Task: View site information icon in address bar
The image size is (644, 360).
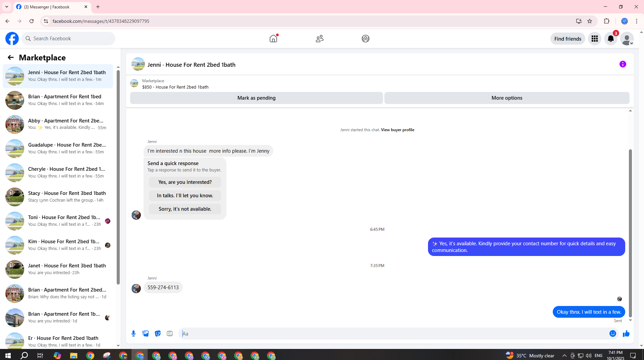Action: [46, 21]
